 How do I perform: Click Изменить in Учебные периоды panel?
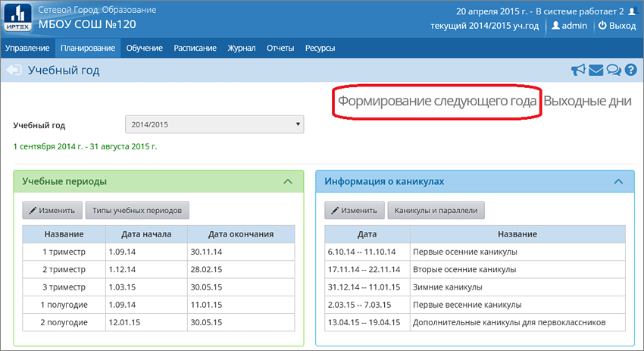click(52, 210)
